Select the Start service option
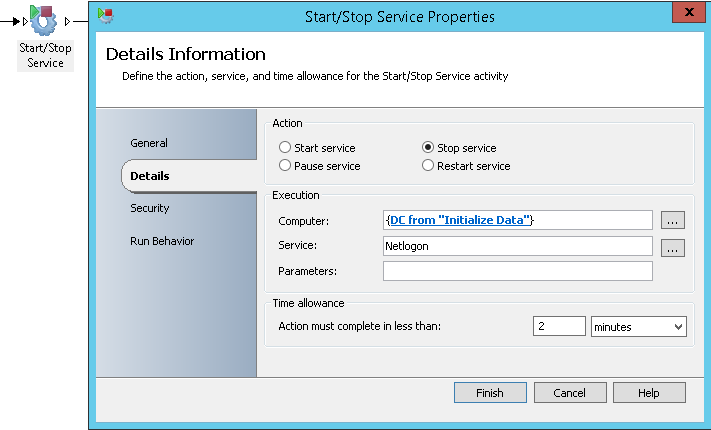This screenshot has height=430, width=711. tap(317, 147)
